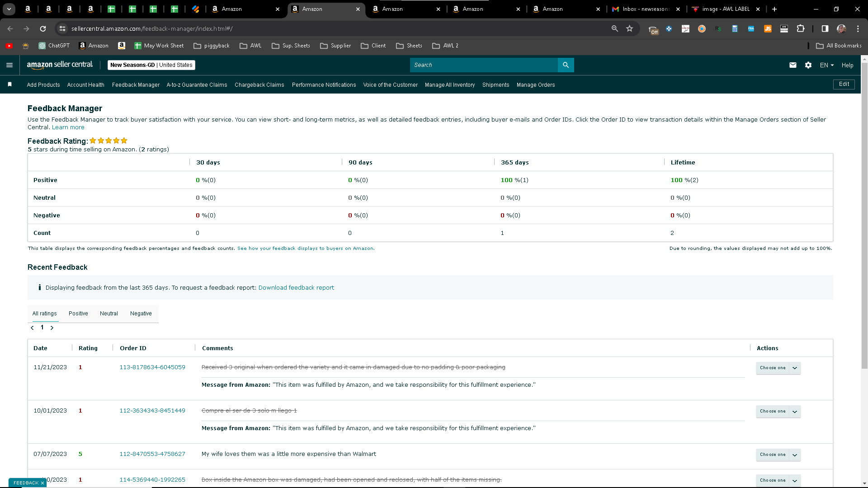
Task: Open the Shipments menu item
Action: (495, 85)
